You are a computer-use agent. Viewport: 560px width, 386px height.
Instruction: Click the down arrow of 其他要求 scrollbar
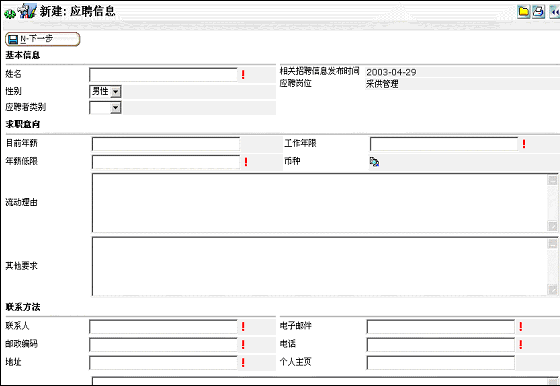[552, 289]
